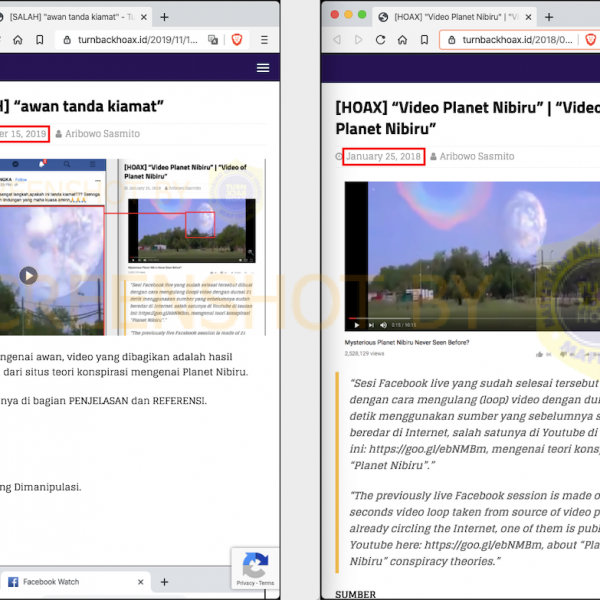
Task: Click the translate icon in left address bar
Action: coord(213,40)
